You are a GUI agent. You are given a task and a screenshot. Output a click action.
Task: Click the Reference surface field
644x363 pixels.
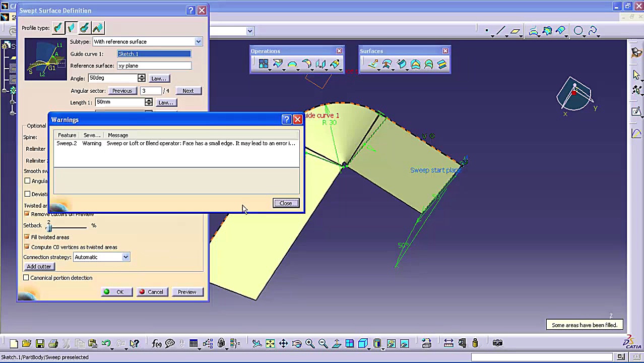[x=154, y=66]
